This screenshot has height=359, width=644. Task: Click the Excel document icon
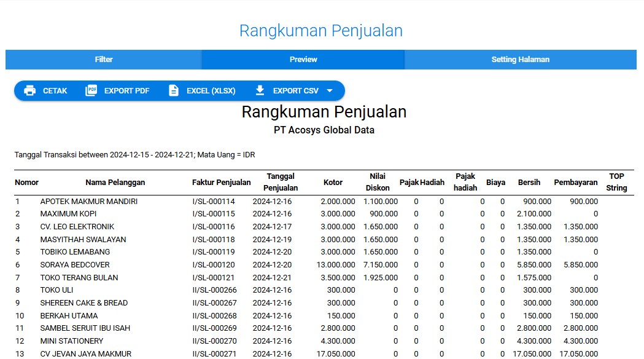[174, 91]
